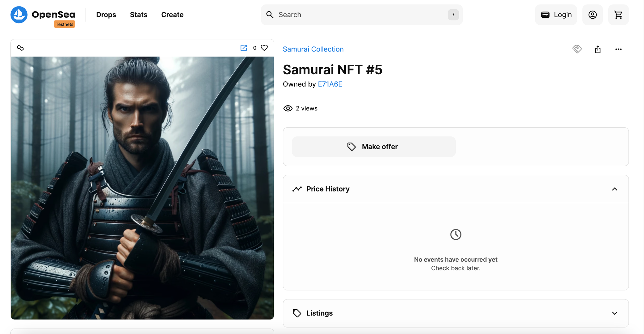This screenshot has width=644, height=334.
Task: Focus the Search input field
Action: click(362, 15)
